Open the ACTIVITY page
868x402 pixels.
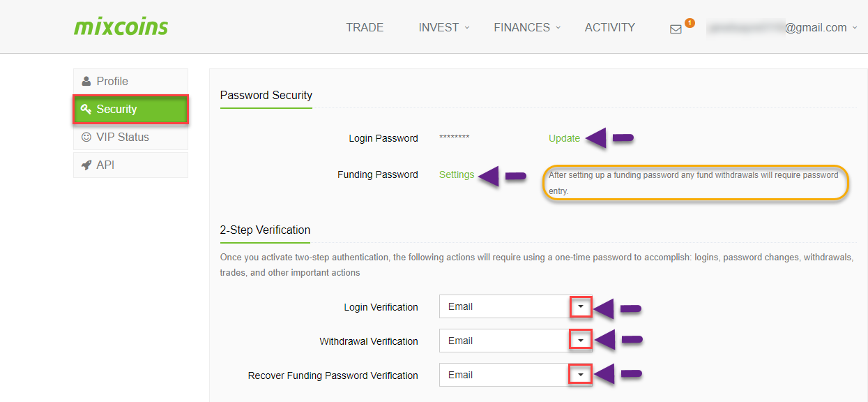click(610, 27)
